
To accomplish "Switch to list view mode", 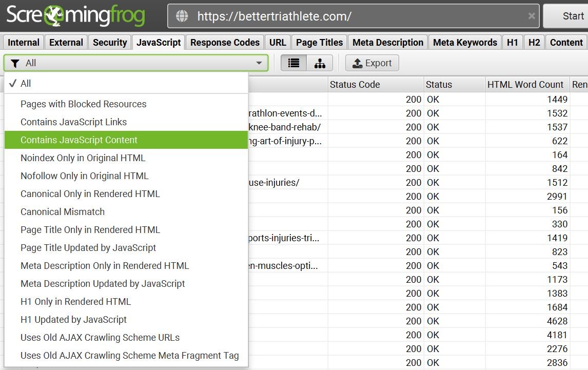I will pyautogui.click(x=293, y=63).
